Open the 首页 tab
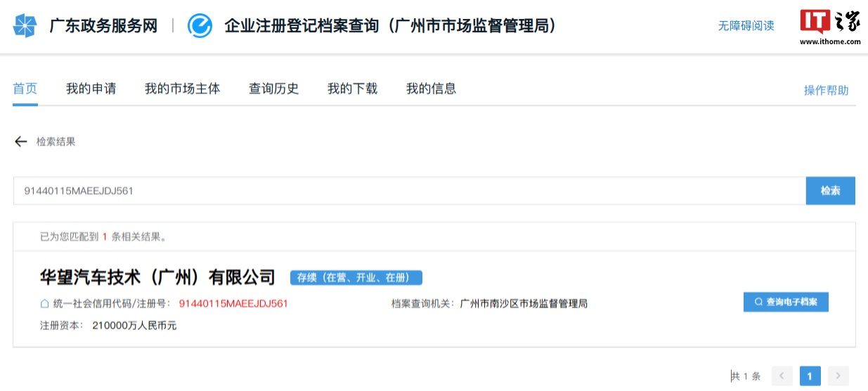The image size is (868, 391). [x=25, y=88]
